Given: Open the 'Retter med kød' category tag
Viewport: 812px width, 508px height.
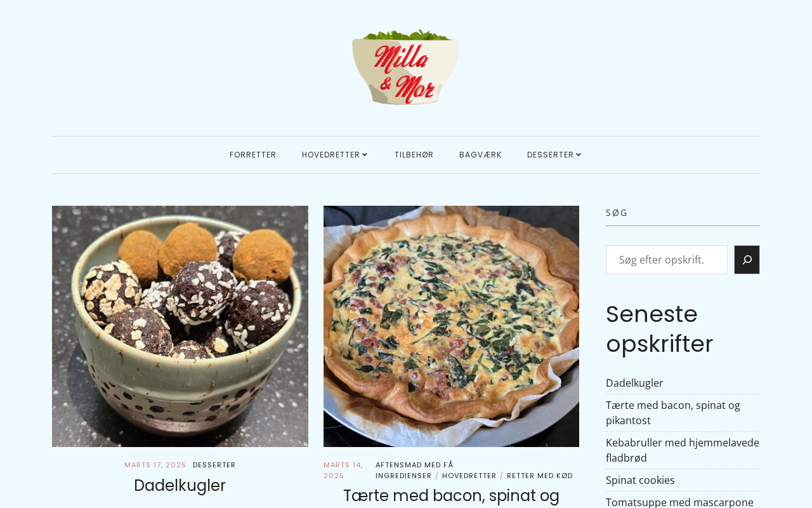Looking at the screenshot, I should (540, 476).
